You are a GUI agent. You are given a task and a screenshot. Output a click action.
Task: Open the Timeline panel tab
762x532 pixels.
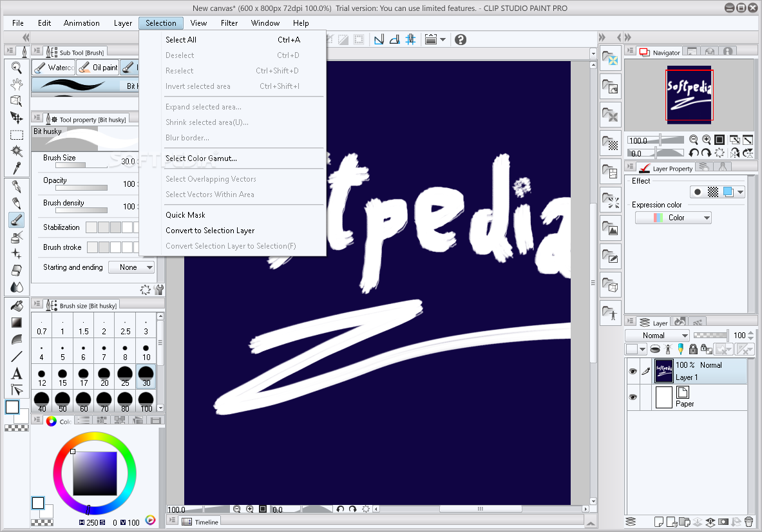201,522
